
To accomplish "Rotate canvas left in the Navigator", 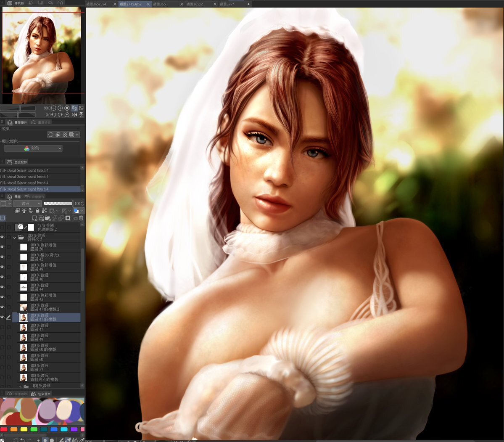I will (54, 115).
